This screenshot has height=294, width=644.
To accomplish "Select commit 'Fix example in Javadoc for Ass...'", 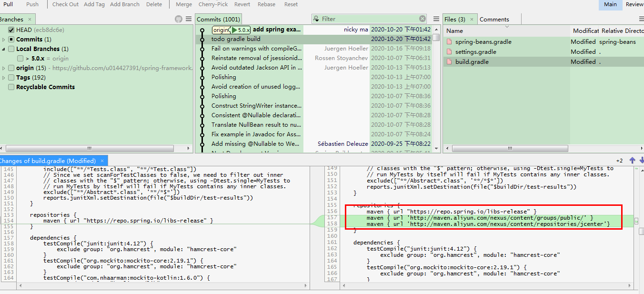I will (x=314, y=134).
